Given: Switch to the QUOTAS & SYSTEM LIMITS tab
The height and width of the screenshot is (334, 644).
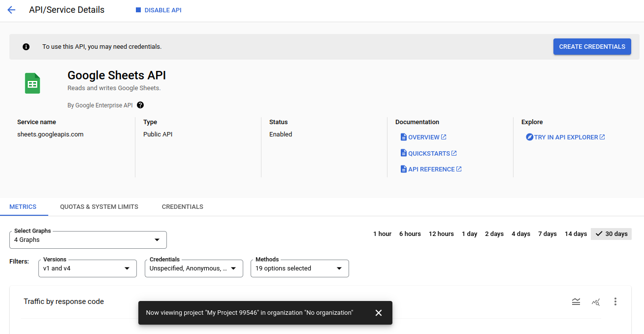Looking at the screenshot, I should tap(99, 207).
